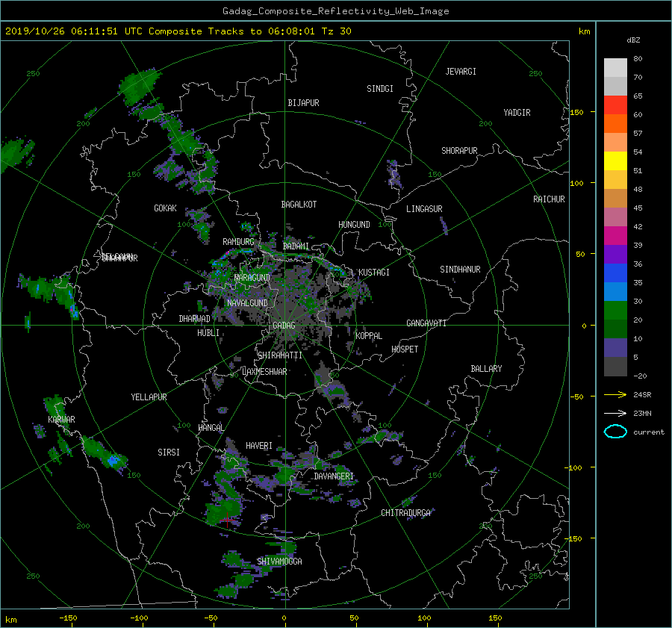Click the yellow 24SR arrow legend icon

(x=615, y=394)
